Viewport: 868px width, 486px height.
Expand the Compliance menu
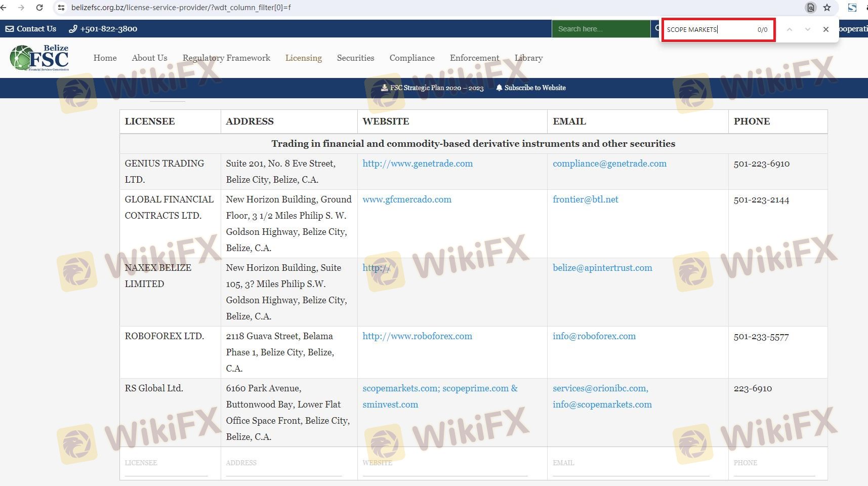(x=411, y=58)
